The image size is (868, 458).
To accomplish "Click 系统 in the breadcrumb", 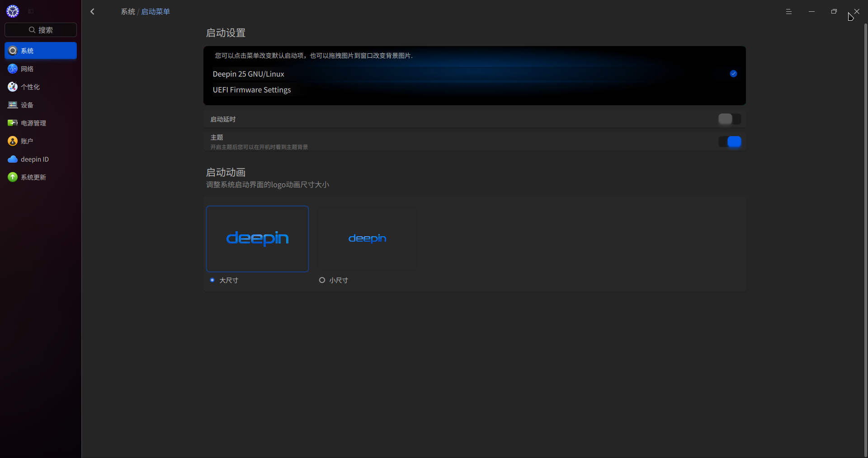I will click(x=128, y=12).
